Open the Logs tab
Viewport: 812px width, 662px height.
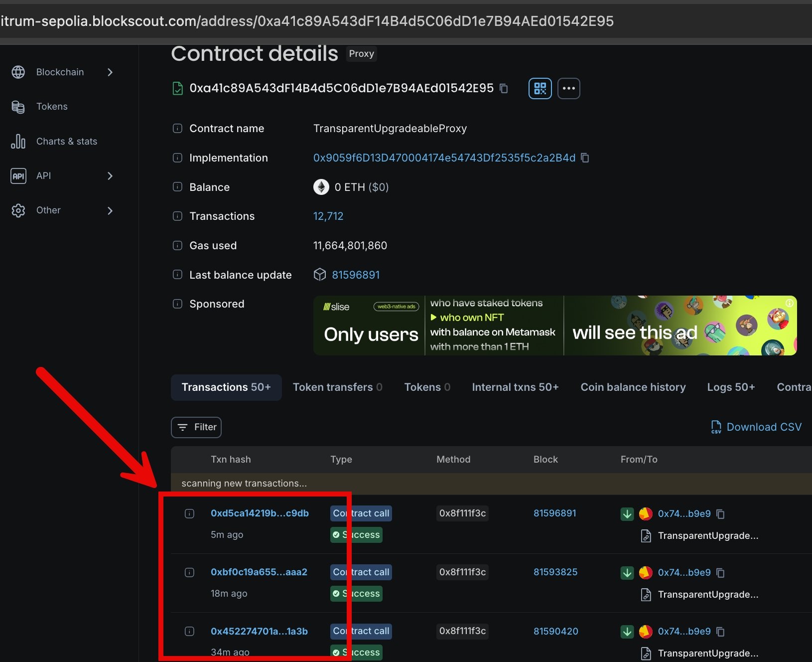(731, 387)
